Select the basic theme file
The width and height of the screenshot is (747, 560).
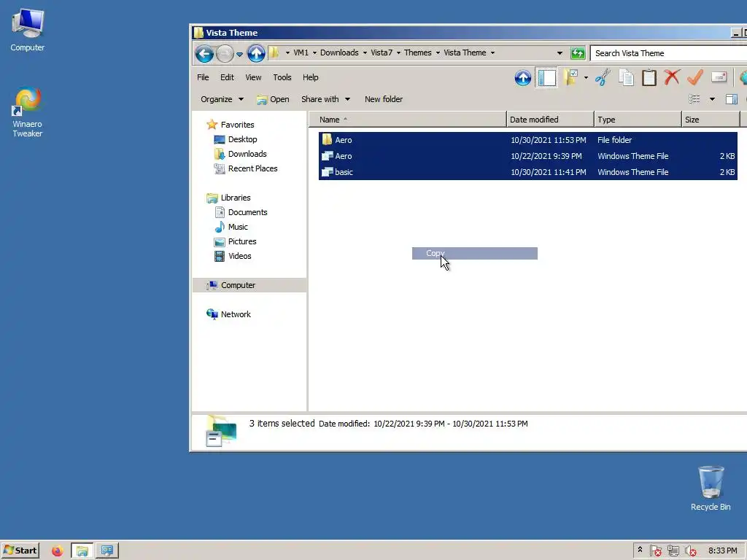(x=528, y=172)
